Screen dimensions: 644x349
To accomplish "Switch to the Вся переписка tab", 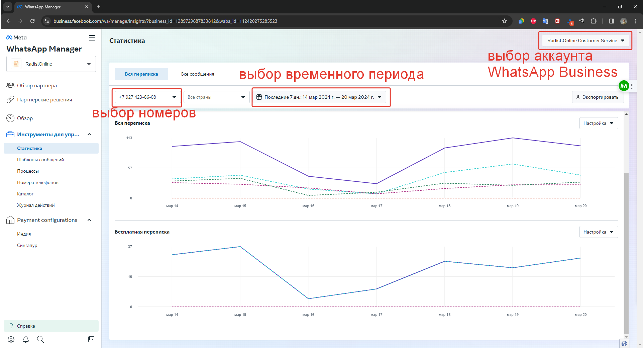I will coord(141,74).
